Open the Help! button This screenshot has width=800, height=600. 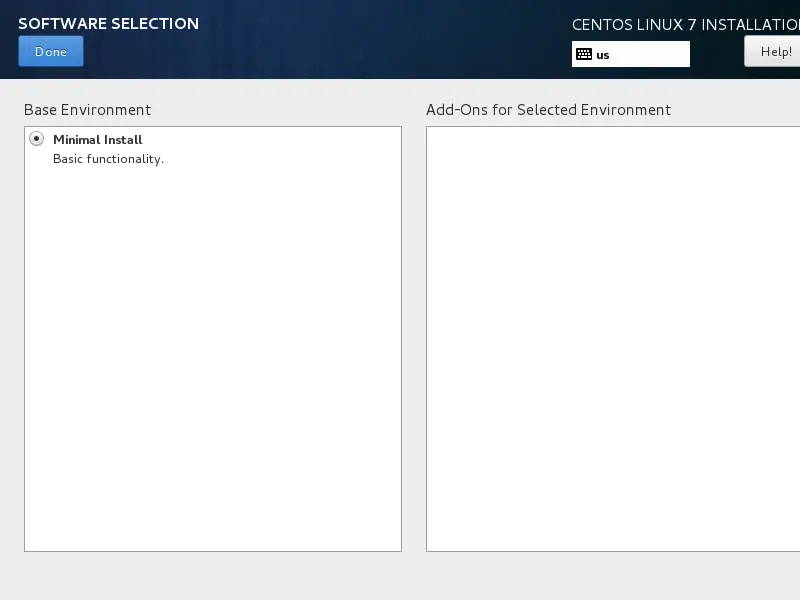772,52
